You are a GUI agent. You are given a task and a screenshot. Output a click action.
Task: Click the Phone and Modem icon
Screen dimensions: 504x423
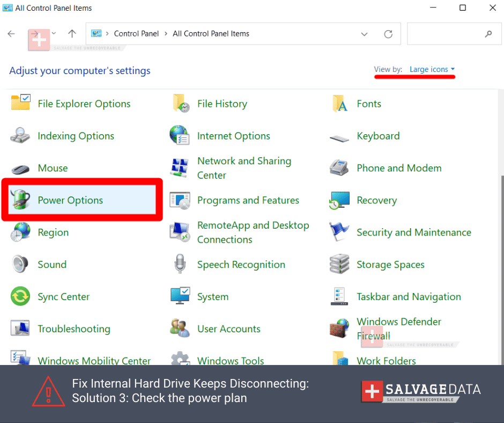[x=339, y=167]
